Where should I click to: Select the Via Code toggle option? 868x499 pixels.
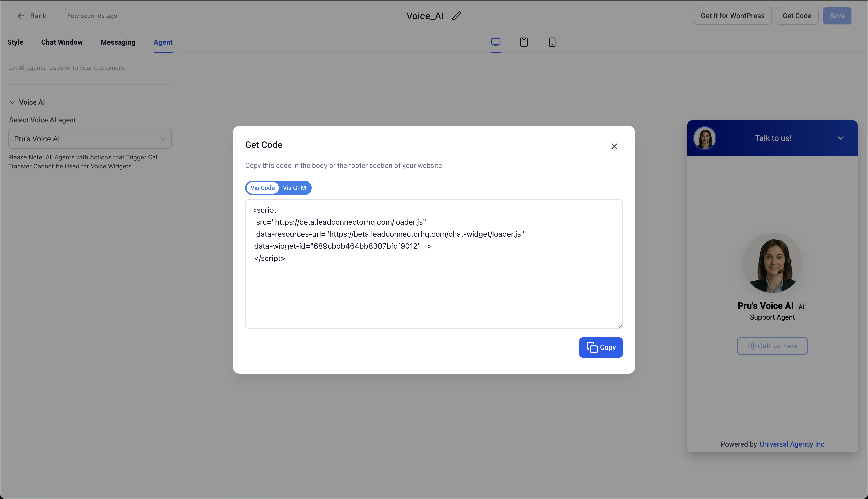pyautogui.click(x=262, y=188)
